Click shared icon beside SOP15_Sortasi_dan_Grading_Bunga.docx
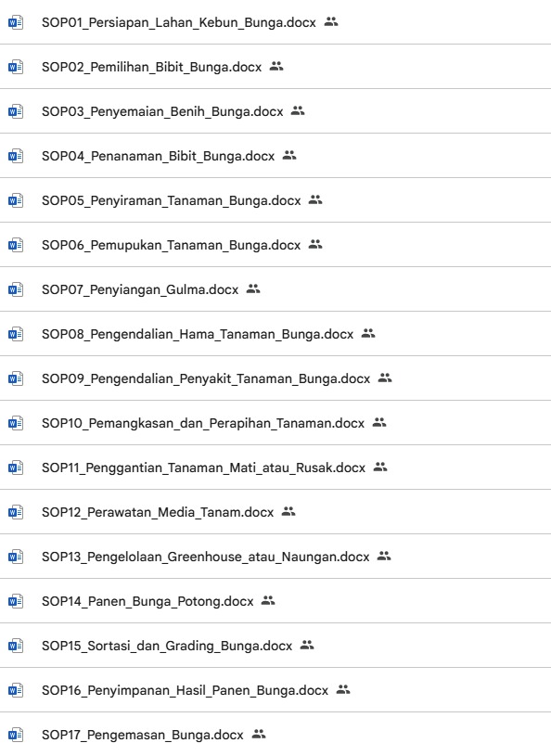 [307, 645]
